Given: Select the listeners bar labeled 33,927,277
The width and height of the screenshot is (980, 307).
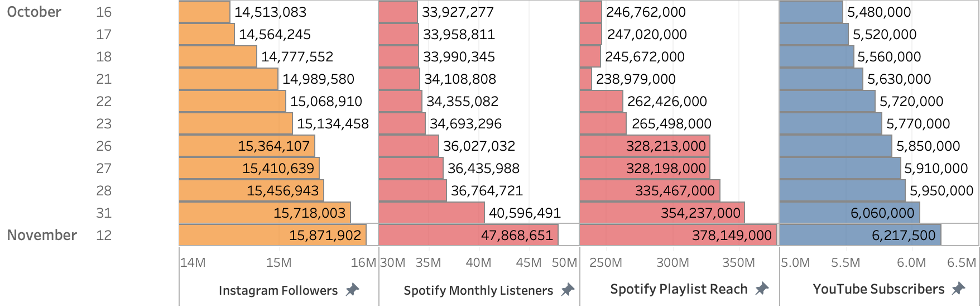Looking at the screenshot, I should pyautogui.click(x=398, y=12).
